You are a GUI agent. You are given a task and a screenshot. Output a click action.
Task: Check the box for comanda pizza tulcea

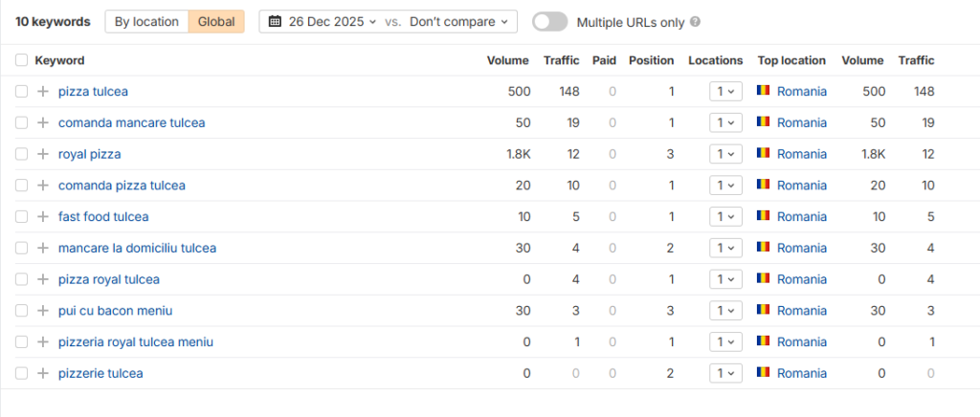point(22,186)
